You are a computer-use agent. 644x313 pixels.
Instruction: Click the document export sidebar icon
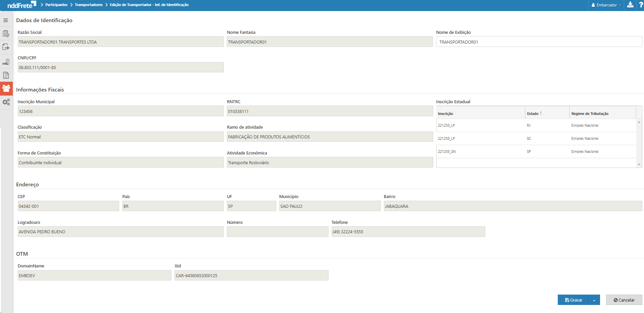(6, 47)
